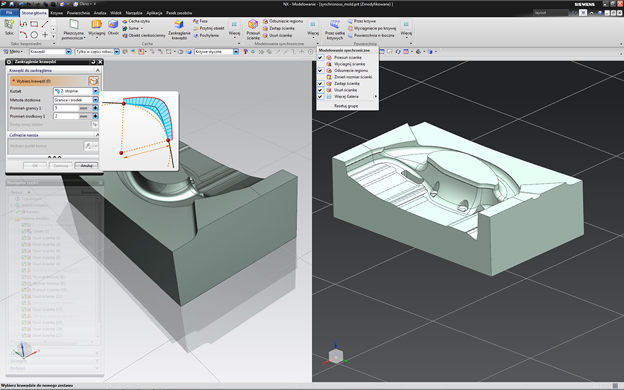The image size is (624, 390).
Task: Click the Przesuń ściankę ribbon icon
Action: click(253, 30)
